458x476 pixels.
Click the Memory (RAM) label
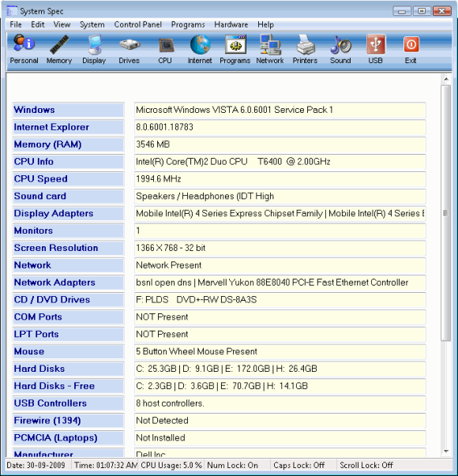69,144
